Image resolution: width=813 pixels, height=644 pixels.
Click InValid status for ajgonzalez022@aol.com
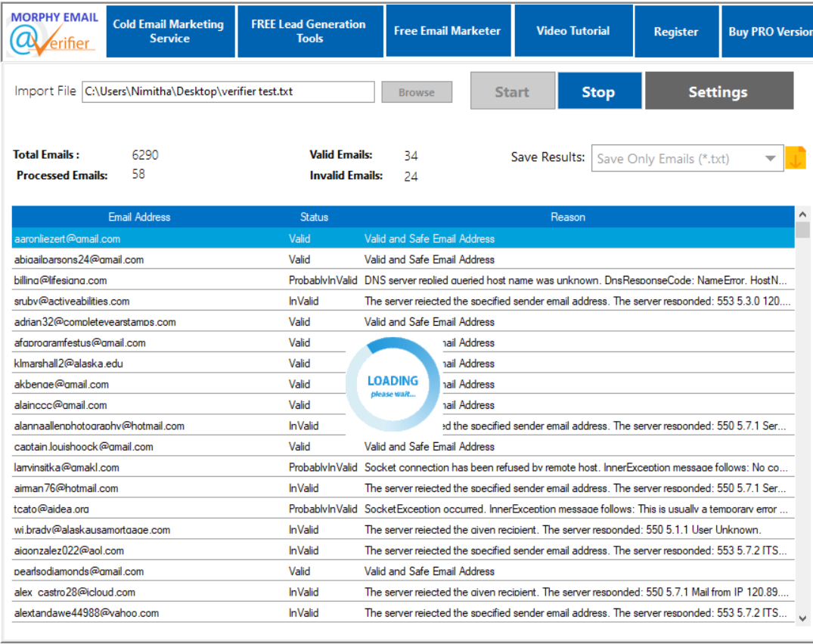pyautogui.click(x=303, y=550)
